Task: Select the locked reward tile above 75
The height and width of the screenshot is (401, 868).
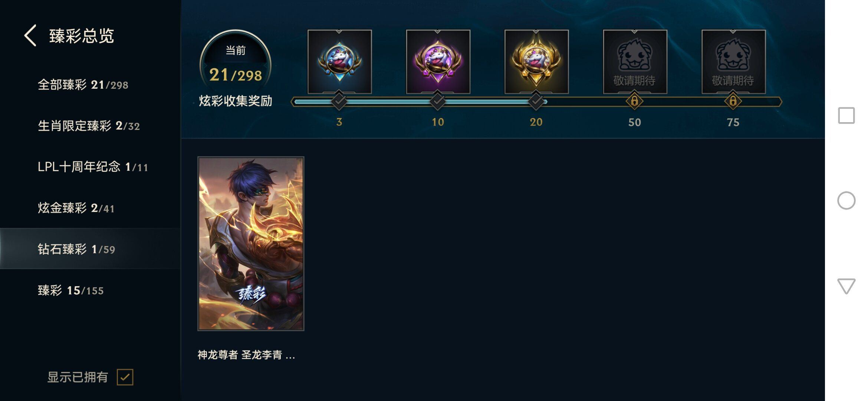Action: click(733, 62)
